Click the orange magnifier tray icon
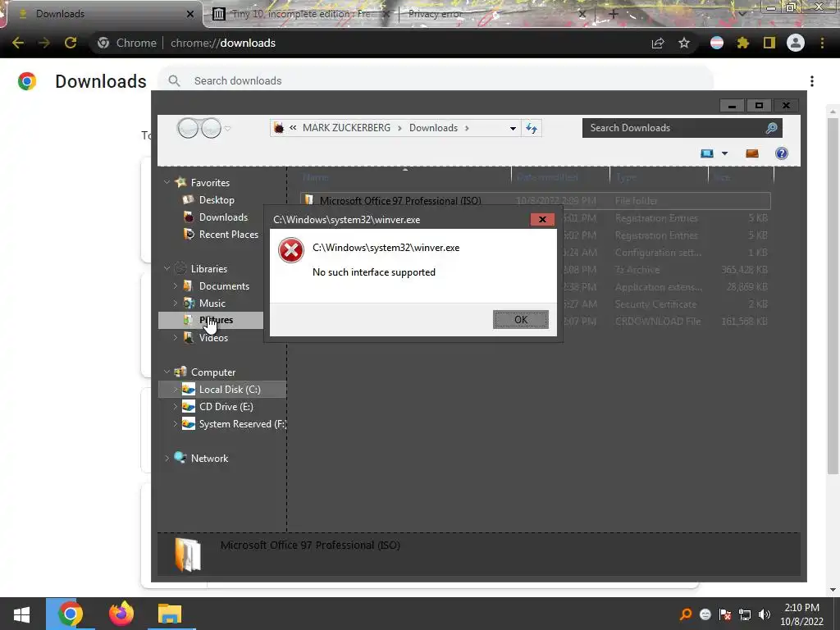The width and height of the screenshot is (840, 630). tap(685, 614)
